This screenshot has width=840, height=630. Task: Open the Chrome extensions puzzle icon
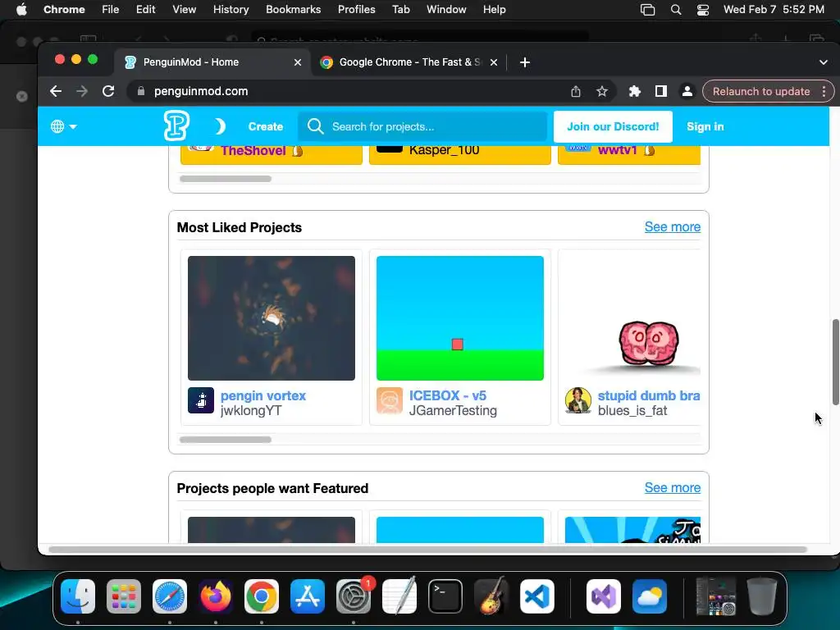635,91
